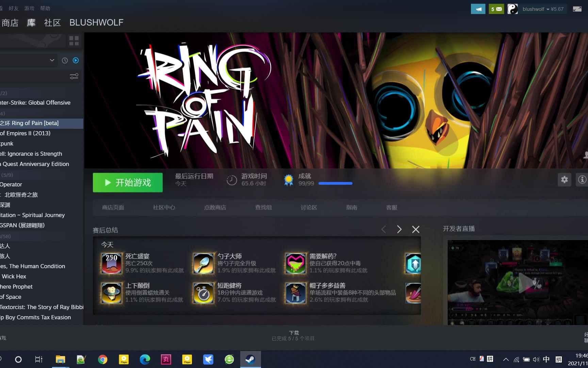This screenshot has height=368, width=588.
Task: Expand the library filter dropdown chevron
Action: [x=52, y=60]
